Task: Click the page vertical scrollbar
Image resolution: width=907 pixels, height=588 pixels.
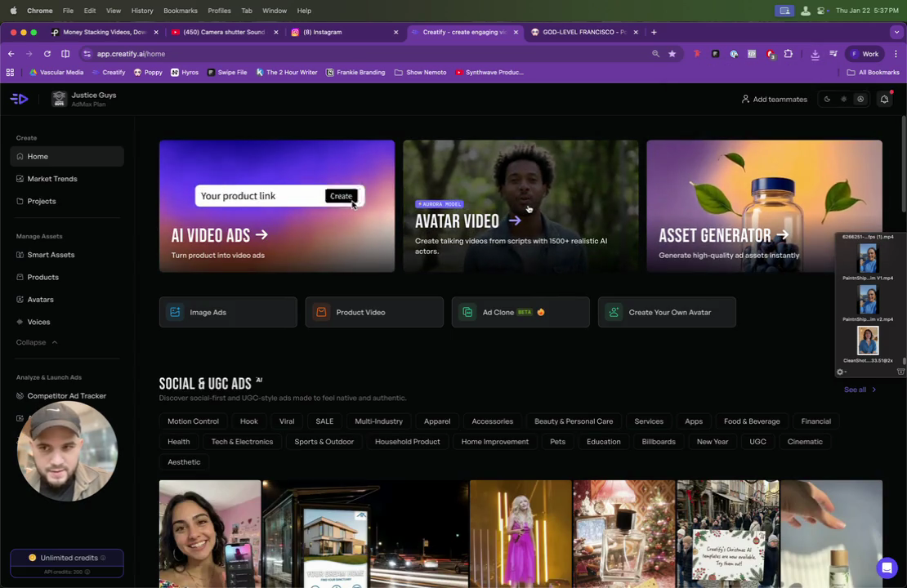Action: click(904, 165)
